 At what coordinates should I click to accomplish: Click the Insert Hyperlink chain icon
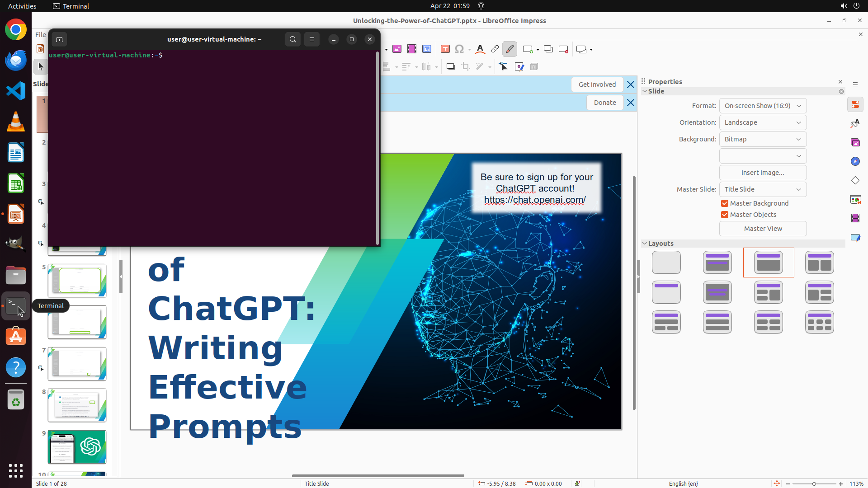pos(495,49)
